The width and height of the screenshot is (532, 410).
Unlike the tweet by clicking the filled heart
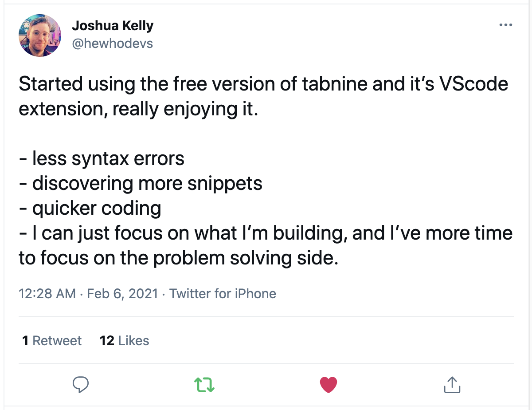(x=328, y=385)
